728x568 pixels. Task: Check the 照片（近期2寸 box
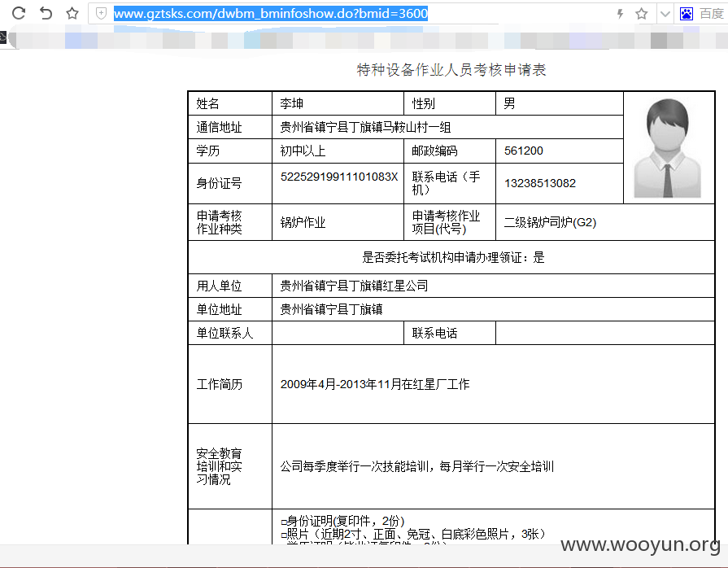pos(284,535)
